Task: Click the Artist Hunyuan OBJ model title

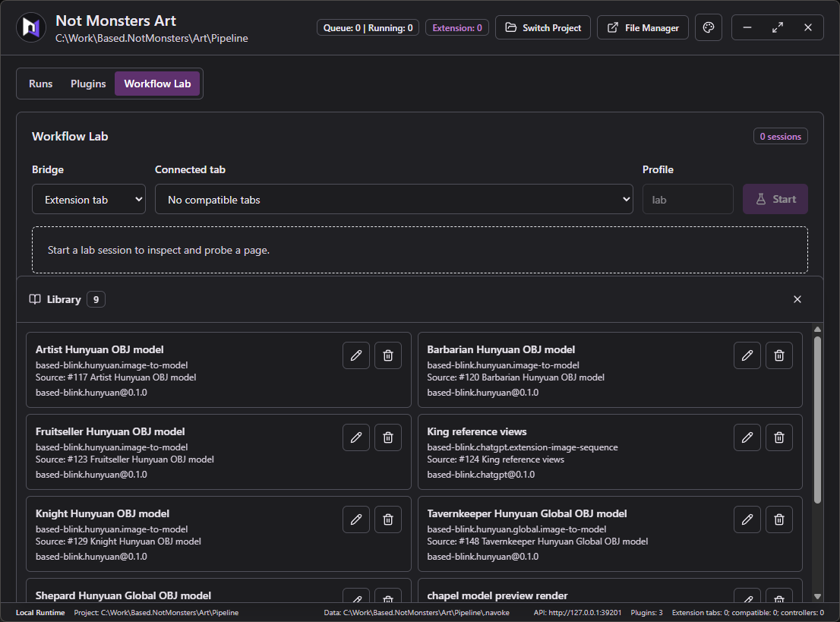Action: click(99, 350)
